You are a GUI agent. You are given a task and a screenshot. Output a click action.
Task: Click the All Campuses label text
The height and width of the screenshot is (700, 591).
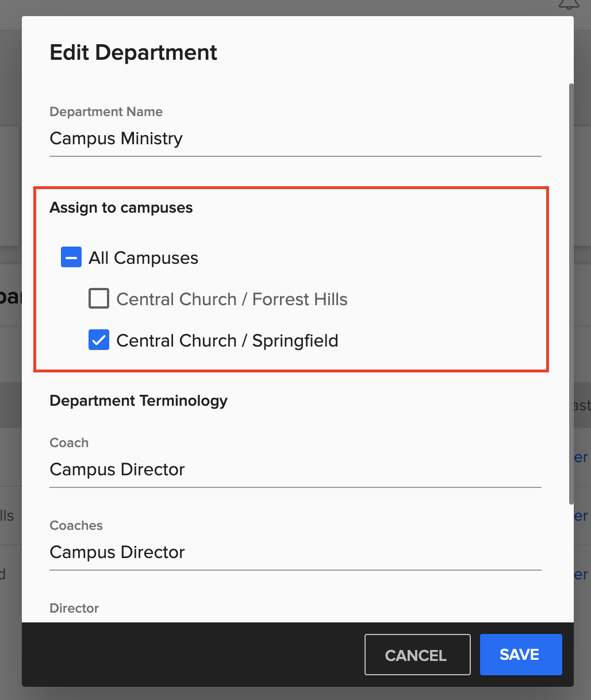(143, 257)
